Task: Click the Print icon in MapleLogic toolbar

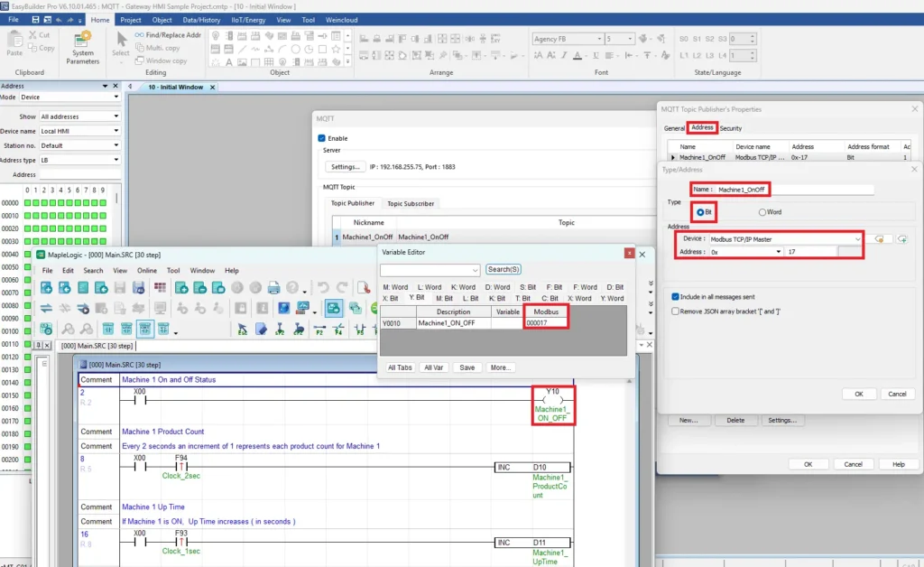Action: 273,288
